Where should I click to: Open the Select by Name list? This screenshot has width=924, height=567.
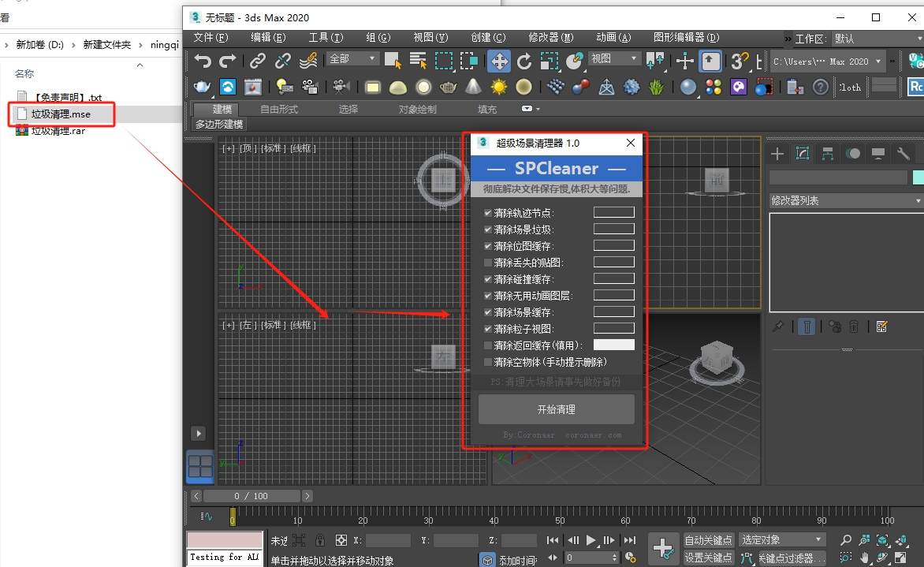[x=418, y=61]
